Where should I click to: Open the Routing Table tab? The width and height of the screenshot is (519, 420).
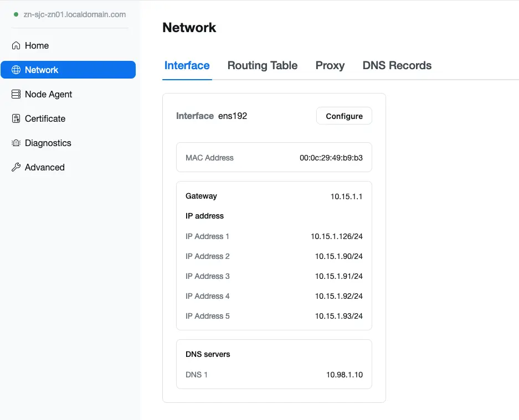tap(262, 65)
